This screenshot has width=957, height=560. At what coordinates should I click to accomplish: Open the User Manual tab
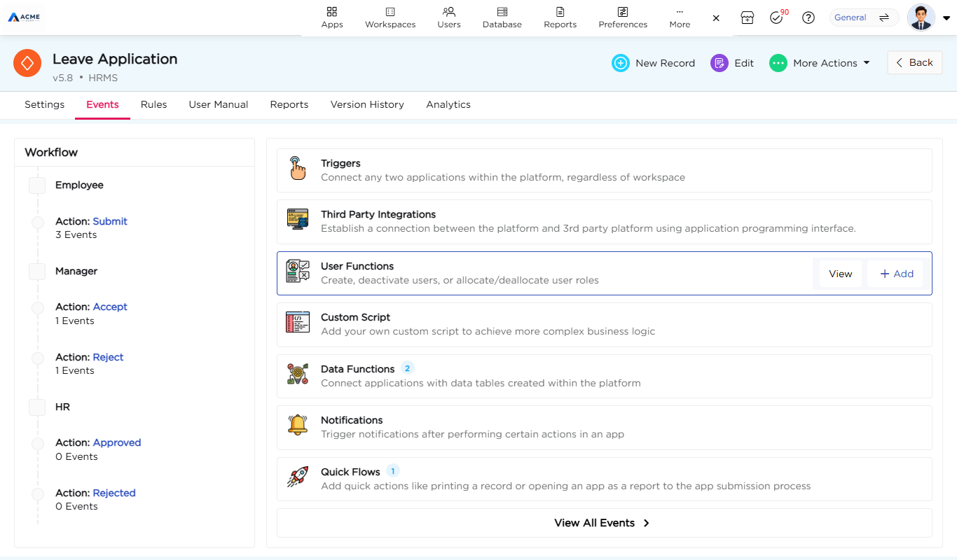[x=219, y=104]
